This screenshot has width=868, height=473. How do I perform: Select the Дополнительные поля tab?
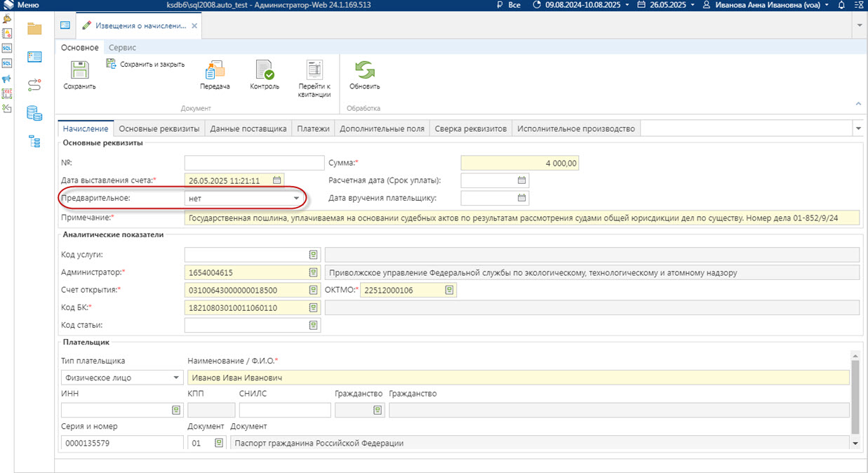[382, 129]
